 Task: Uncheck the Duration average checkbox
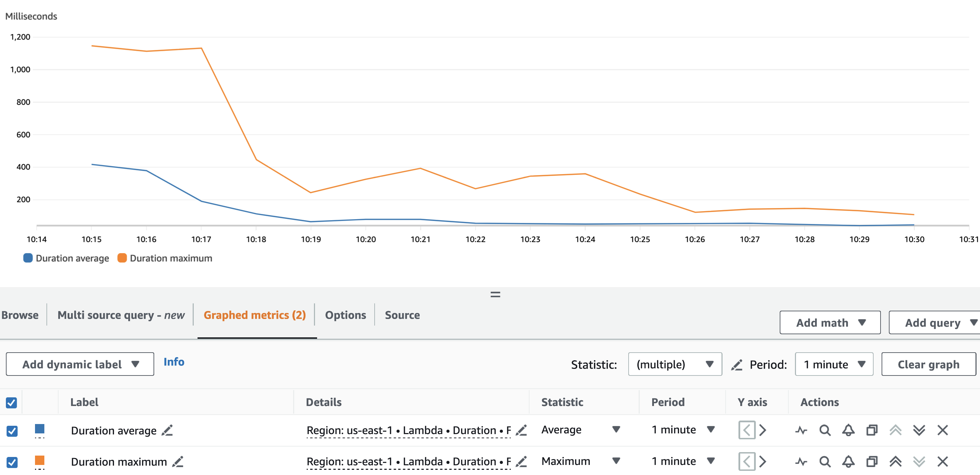12,431
